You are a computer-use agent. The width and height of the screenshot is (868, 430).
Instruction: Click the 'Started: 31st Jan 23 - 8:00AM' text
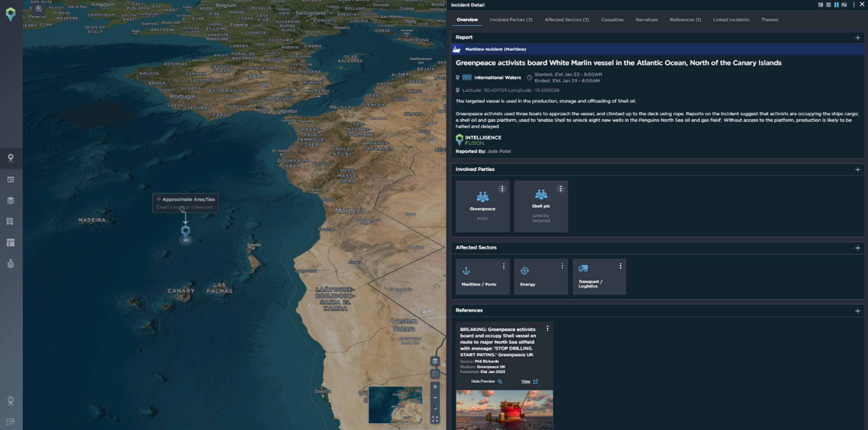[x=568, y=74]
